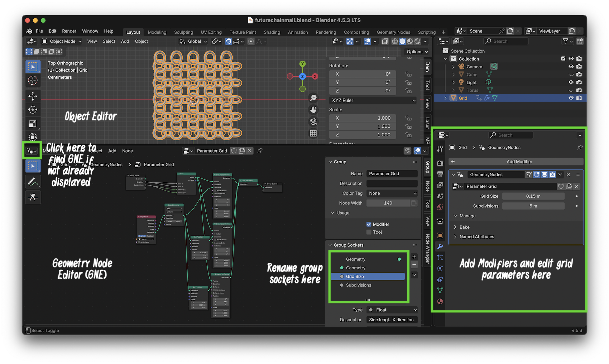609x364 pixels.
Task: Enable the Modifier usage checkbox
Action: click(x=369, y=224)
